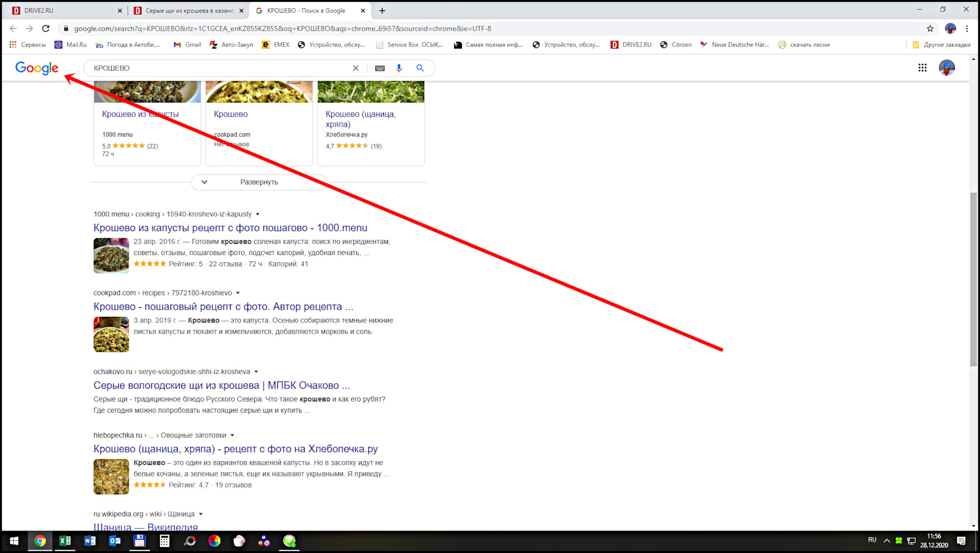Image resolution: width=980 pixels, height=553 pixels.
Task: Open dropdown arrow next to ochakovo.ru result URL
Action: 256,372
